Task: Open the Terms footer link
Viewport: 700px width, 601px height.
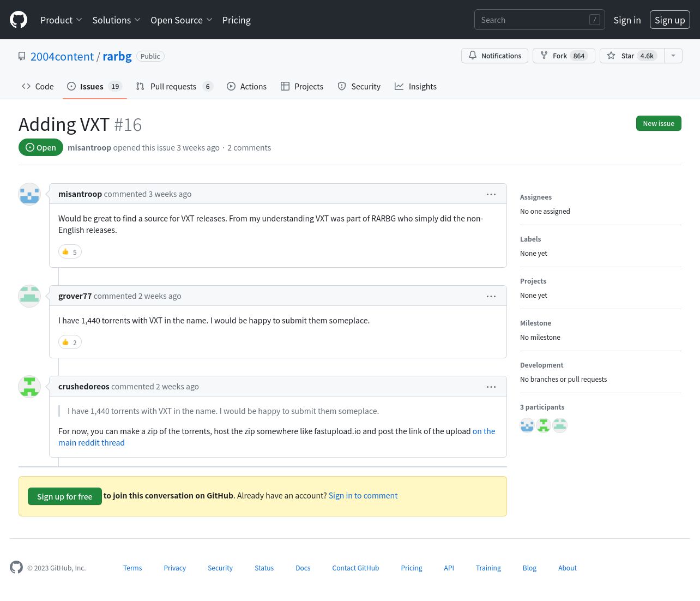Action: (x=132, y=568)
